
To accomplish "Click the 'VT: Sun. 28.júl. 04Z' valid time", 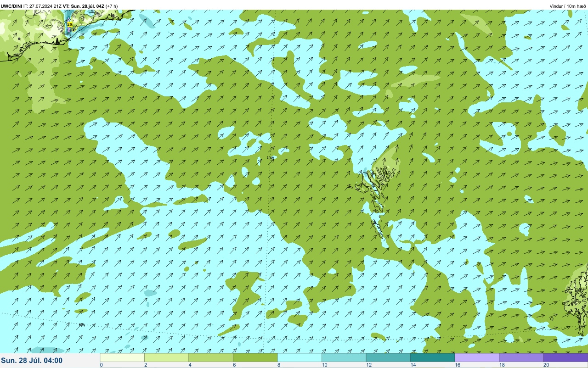I will (x=84, y=6).
